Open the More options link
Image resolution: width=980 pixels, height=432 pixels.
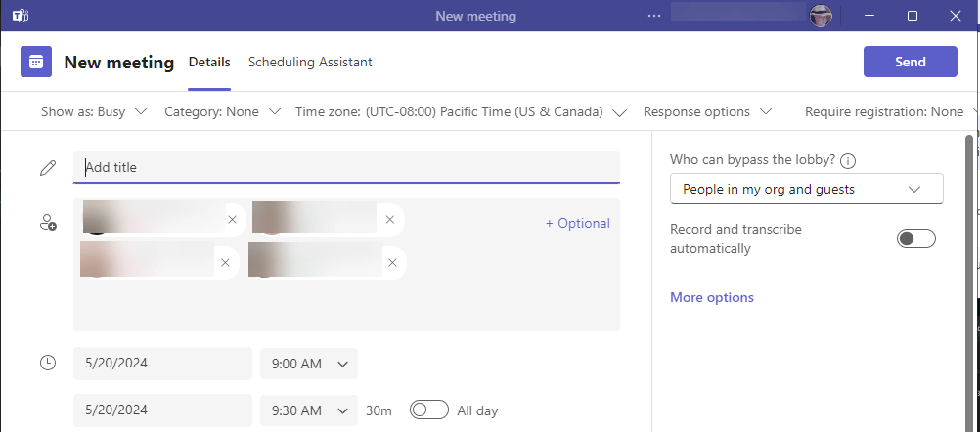tap(712, 297)
